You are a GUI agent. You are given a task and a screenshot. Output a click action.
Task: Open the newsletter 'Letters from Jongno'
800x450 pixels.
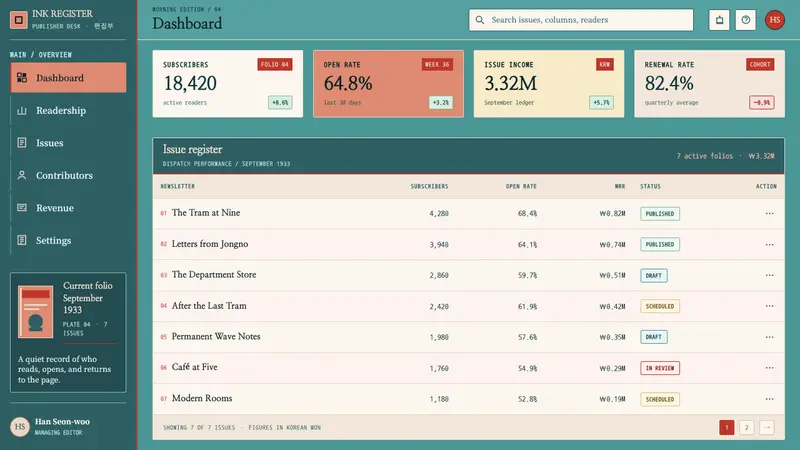(x=210, y=244)
